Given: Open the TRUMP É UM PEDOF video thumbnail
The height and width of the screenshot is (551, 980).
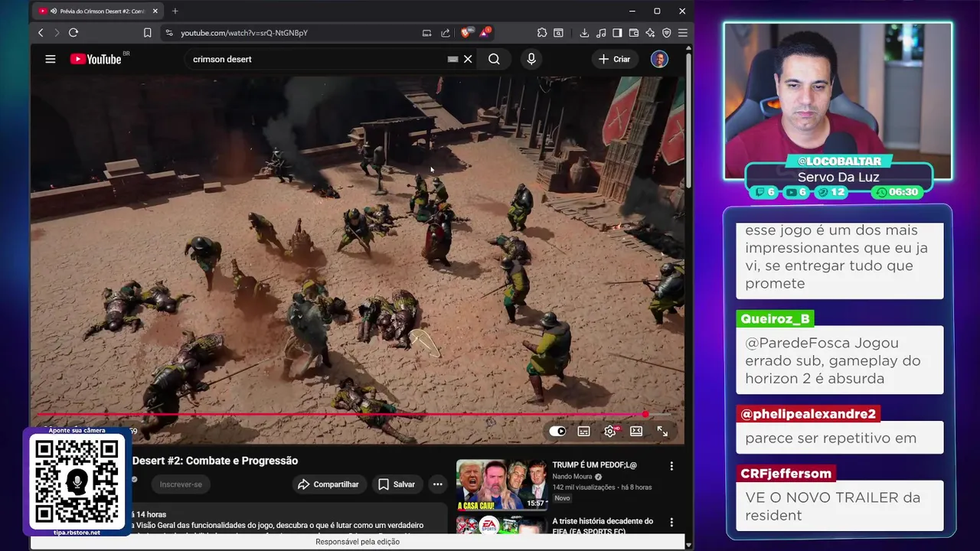Looking at the screenshot, I should pyautogui.click(x=501, y=484).
